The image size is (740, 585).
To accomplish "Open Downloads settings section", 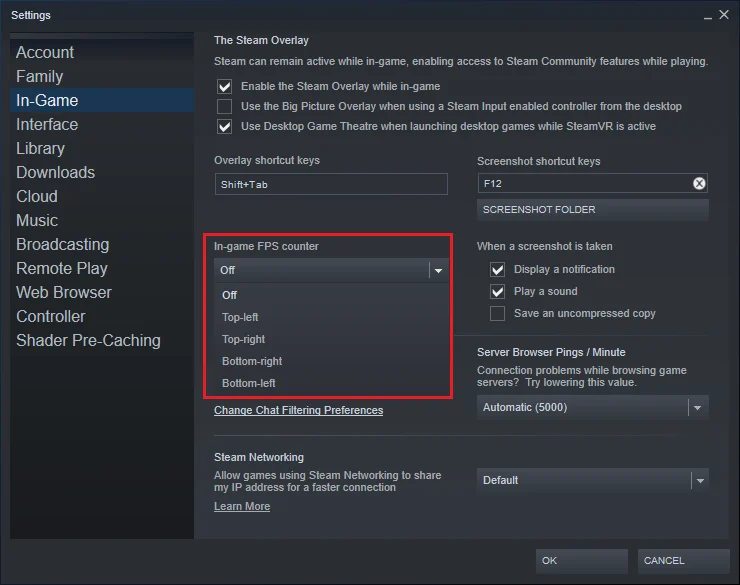I will coord(102,173).
